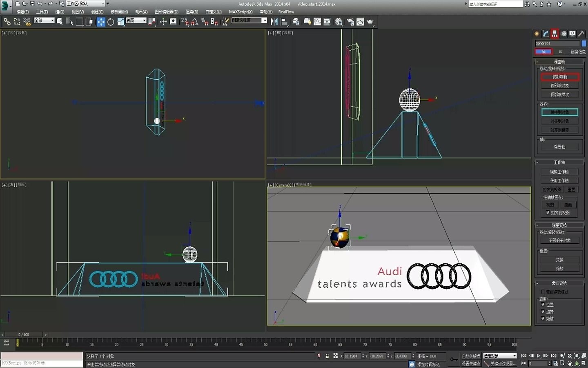Click the large key Set Key icon

coord(454,359)
